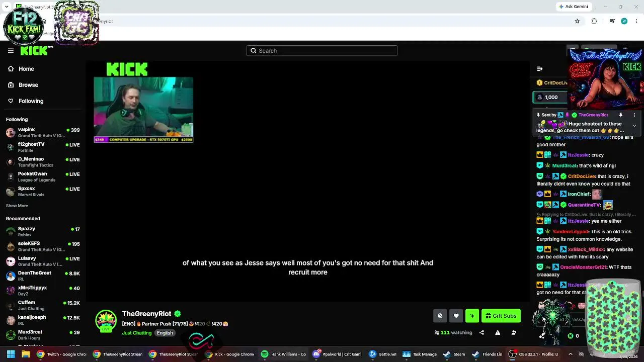644x362 pixels.
Task: Expand the pinned chat message
Action: point(634,126)
